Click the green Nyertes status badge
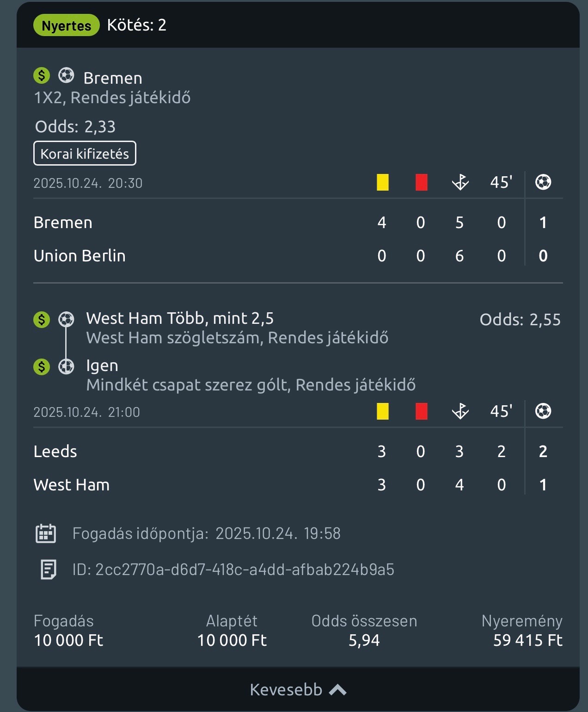Image resolution: width=588 pixels, height=712 pixels. click(66, 25)
